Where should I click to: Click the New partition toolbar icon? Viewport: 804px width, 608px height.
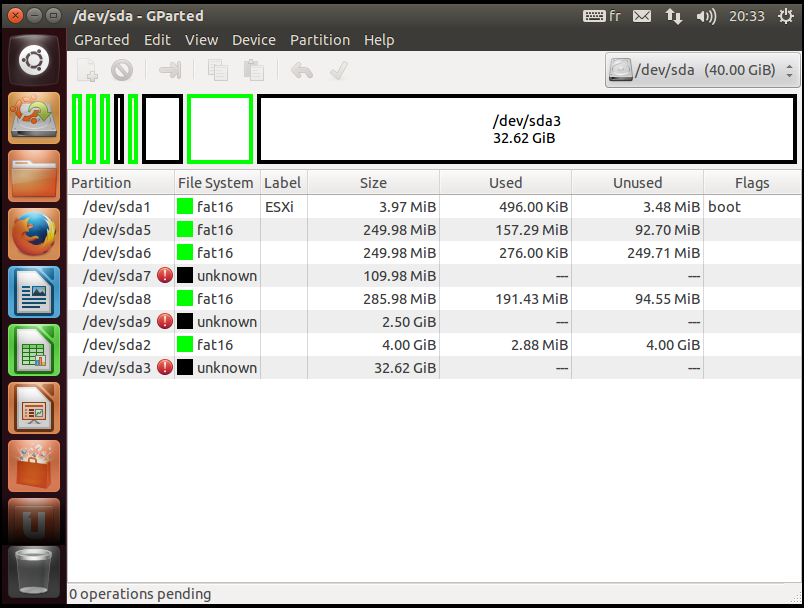pos(88,70)
